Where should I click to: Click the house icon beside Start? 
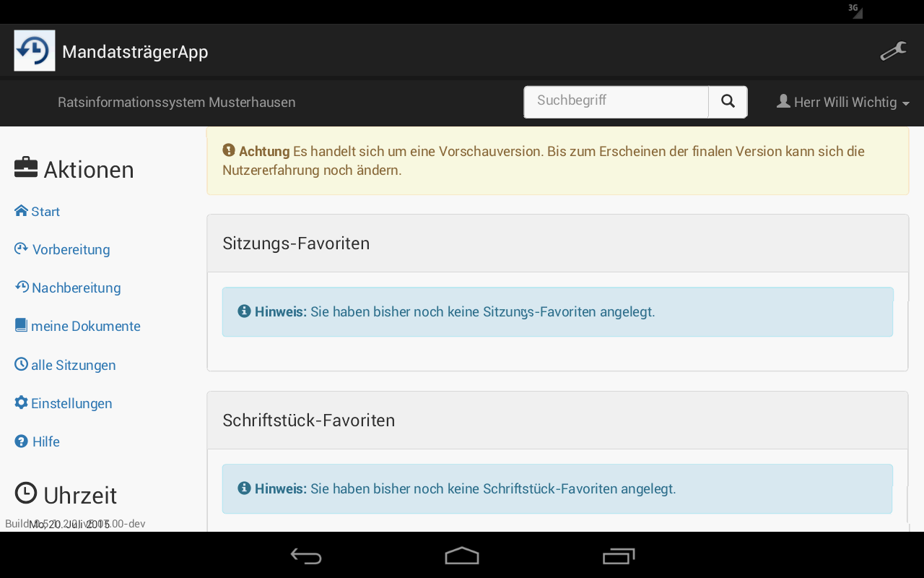(21, 211)
